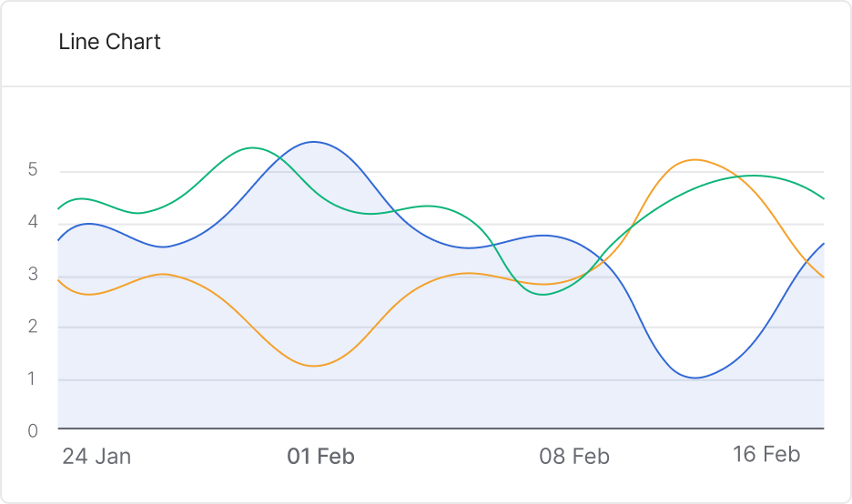Viewport: 852px width, 504px height.
Task: Select the y-axis label 3
Action: coord(33,275)
